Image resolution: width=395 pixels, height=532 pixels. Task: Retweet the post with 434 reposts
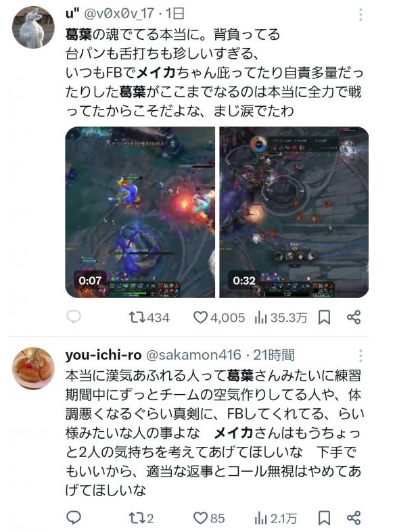(x=149, y=318)
